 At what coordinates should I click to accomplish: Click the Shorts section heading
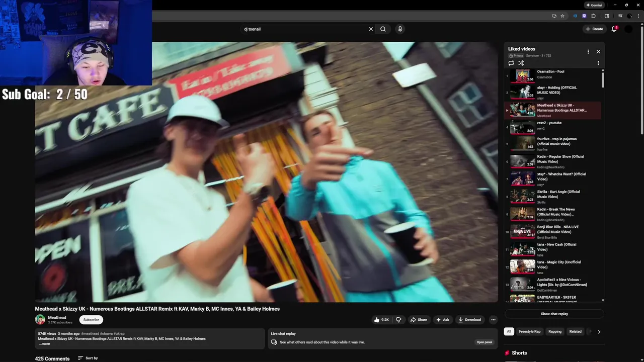pos(519,353)
